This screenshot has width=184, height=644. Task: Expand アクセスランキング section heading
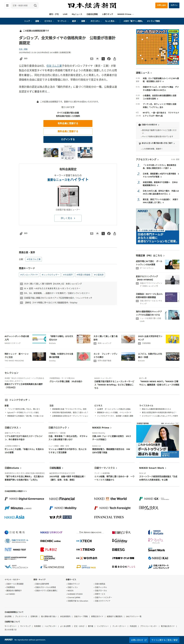147,159
